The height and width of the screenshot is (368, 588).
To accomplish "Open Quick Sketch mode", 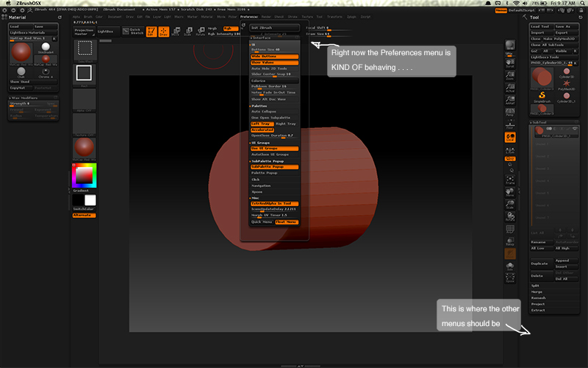I will pyautogui.click(x=133, y=32).
